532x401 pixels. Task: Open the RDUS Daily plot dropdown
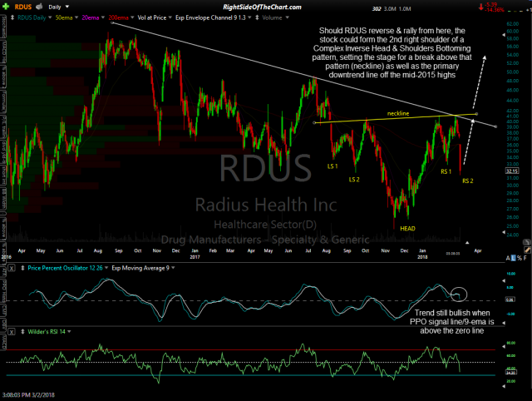click(50, 17)
